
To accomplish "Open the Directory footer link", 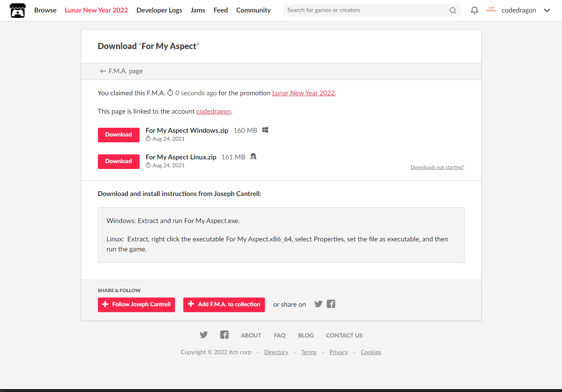I will tap(276, 352).
